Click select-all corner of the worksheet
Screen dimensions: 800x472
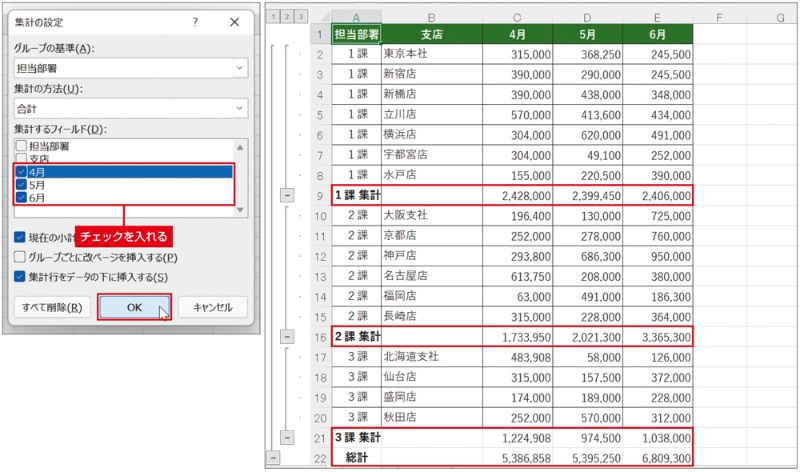tap(318, 17)
